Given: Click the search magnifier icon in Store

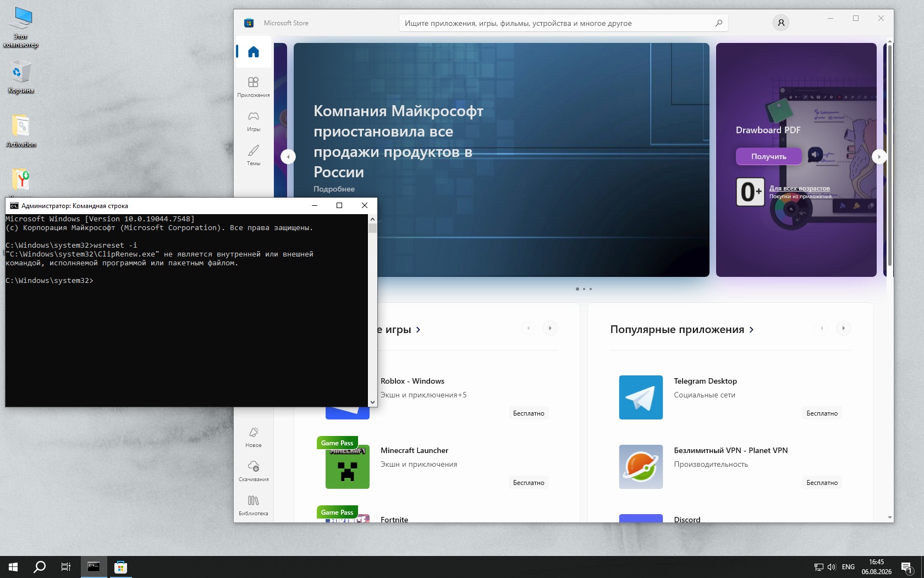Looking at the screenshot, I should [x=718, y=23].
